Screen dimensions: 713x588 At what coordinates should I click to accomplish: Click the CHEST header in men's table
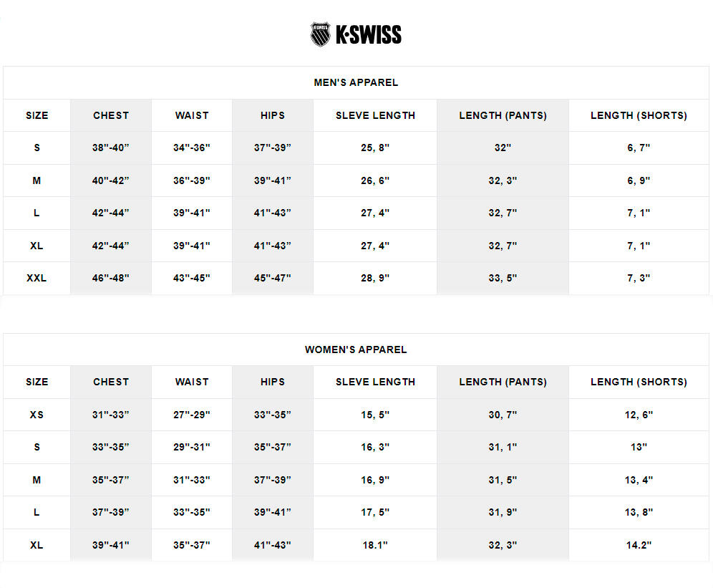pyautogui.click(x=111, y=115)
